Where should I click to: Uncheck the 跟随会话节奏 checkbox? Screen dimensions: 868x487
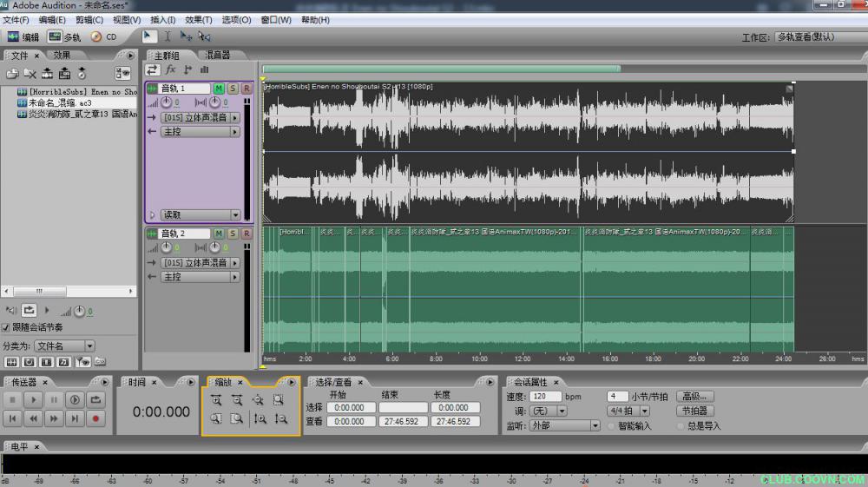click(6, 328)
